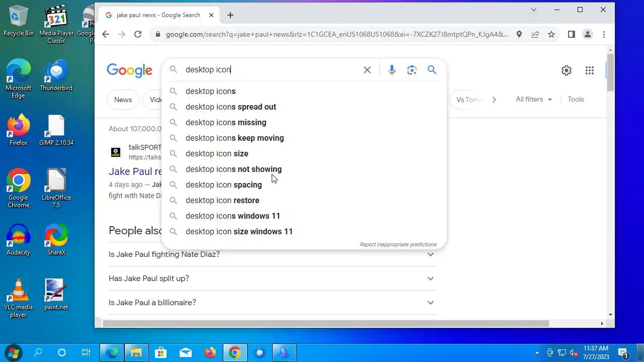The width and height of the screenshot is (644, 362).
Task: Show hidden system tray icons
Action: coord(537,352)
